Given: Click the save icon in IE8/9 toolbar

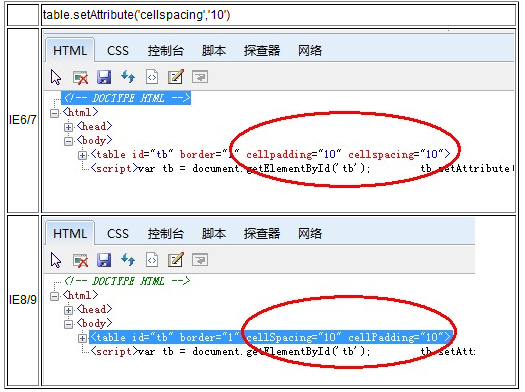Looking at the screenshot, I should [x=104, y=260].
